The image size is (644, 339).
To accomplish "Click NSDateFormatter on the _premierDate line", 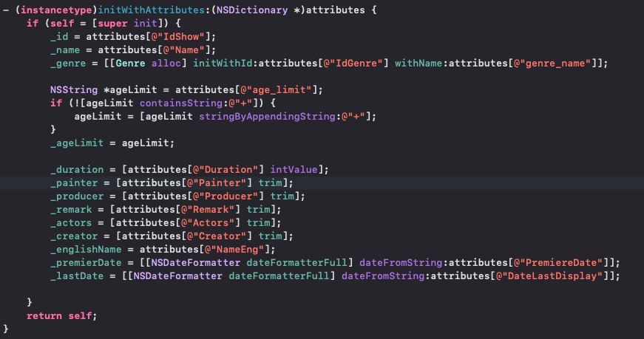I will (195, 263).
